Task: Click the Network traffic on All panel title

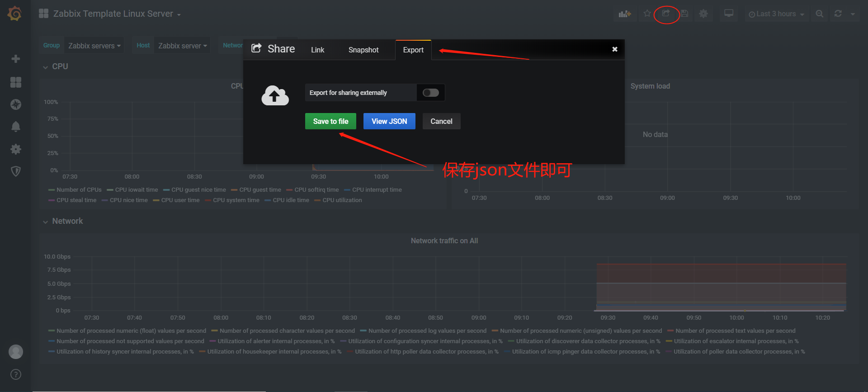Action: click(444, 241)
